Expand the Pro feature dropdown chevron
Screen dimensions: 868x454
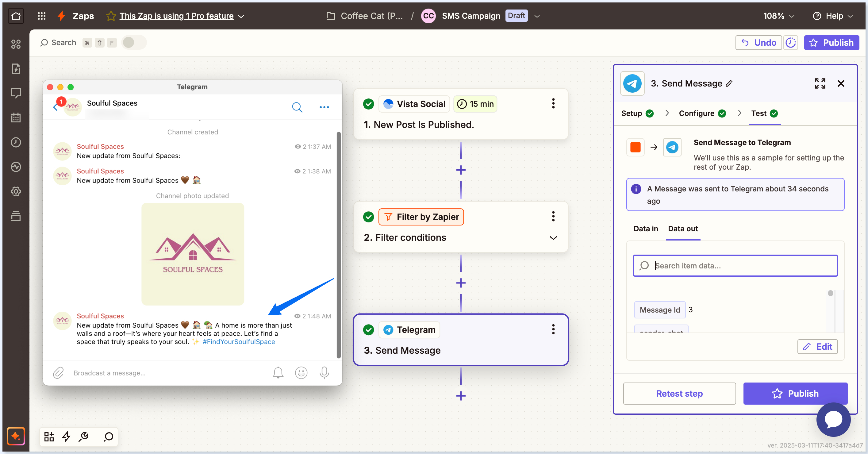pyautogui.click(x=241, y=16)
